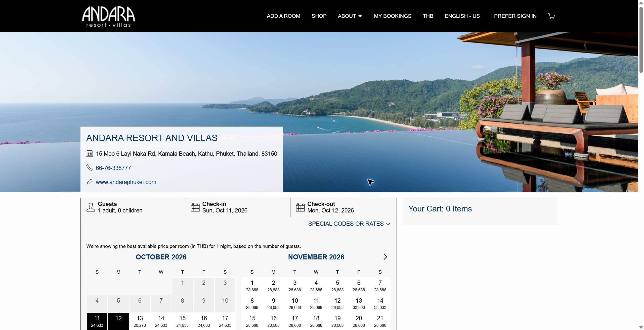Click the ANDARA RESORT AND VILLAS heading
Viewport: 644px width, 330px height.
152,138
